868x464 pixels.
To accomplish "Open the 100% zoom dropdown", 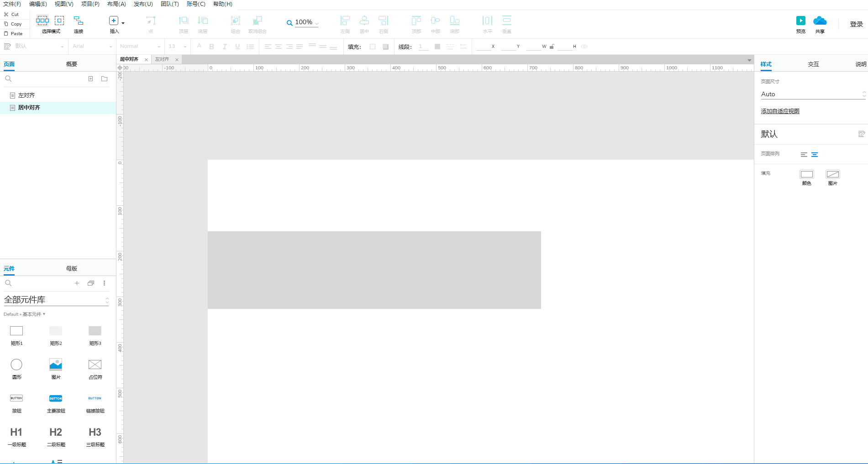I will coord(305,22).
